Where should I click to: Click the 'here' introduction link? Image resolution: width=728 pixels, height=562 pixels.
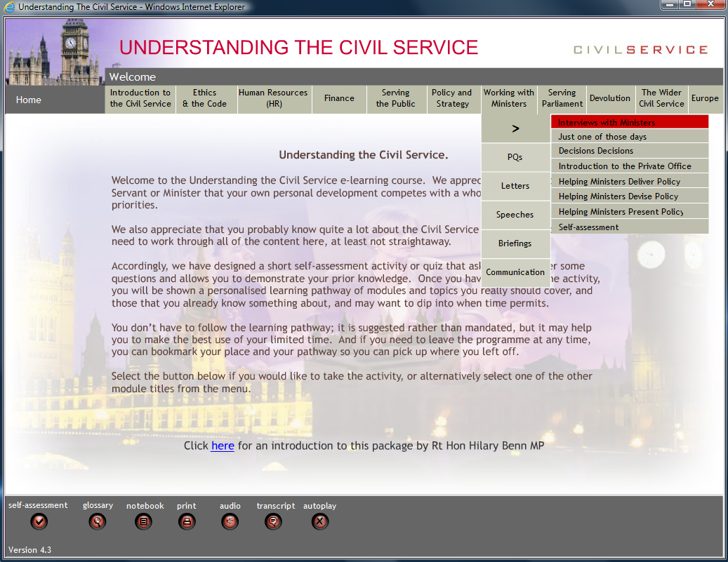[223, 446]
